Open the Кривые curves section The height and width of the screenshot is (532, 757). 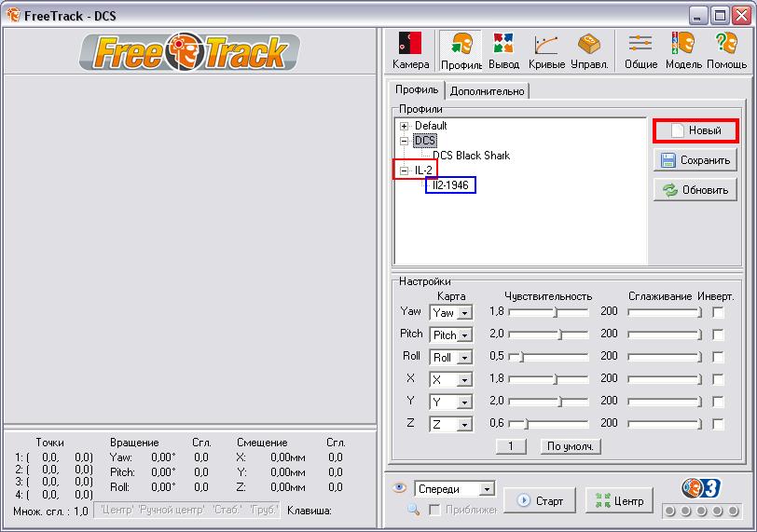tap(546, 51)
